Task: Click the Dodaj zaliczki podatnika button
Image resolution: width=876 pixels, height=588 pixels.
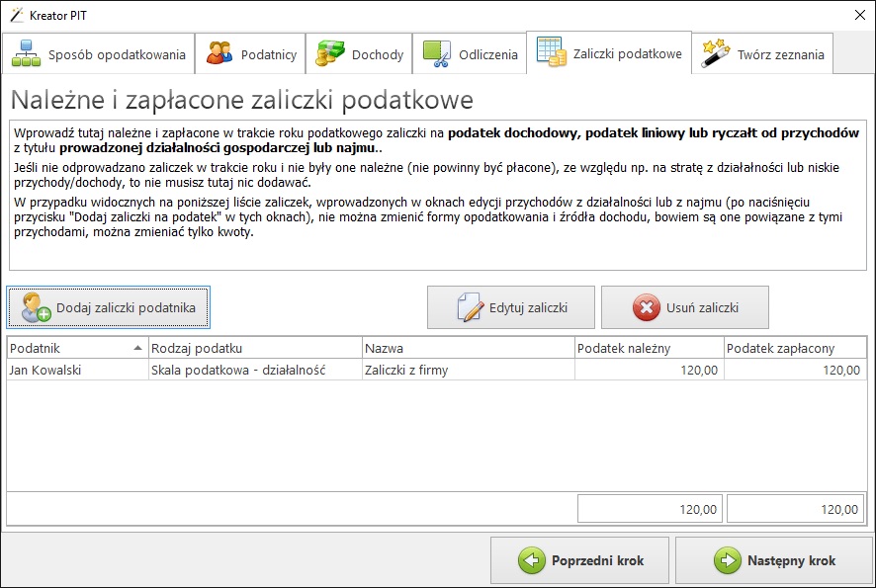Action: tap(109, 306)
